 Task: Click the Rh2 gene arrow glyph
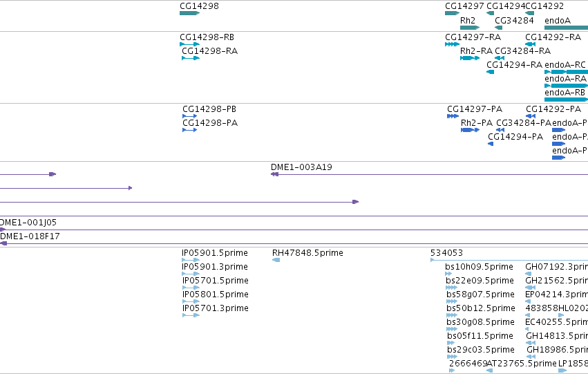(x=470, y=28)
